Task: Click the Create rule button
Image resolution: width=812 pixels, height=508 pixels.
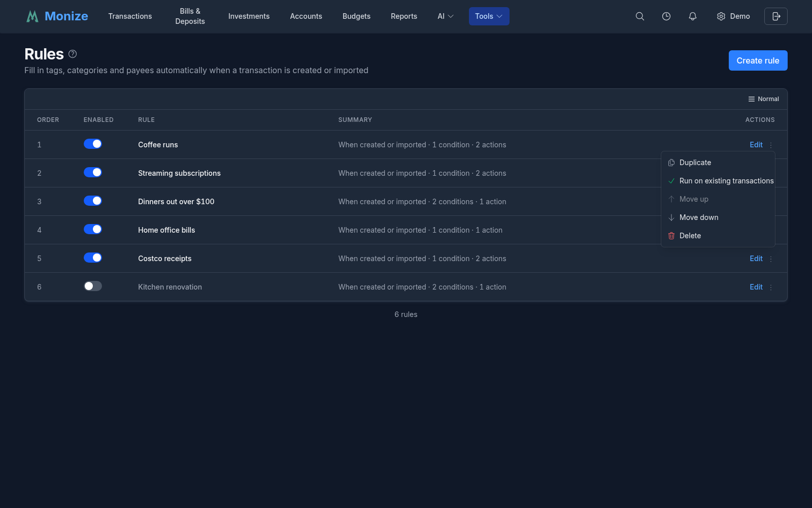Action: coord(758,60)
